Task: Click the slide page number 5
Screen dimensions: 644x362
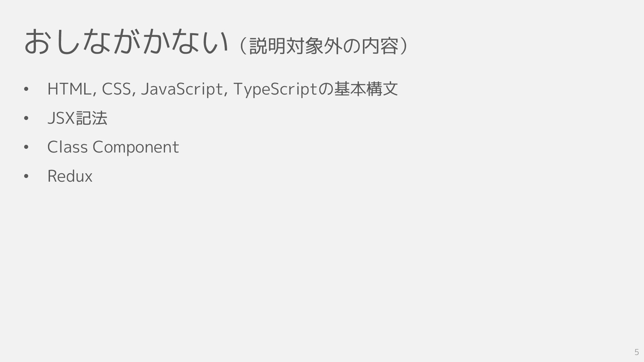Action: pyautogui.click(x=636, y=352)
